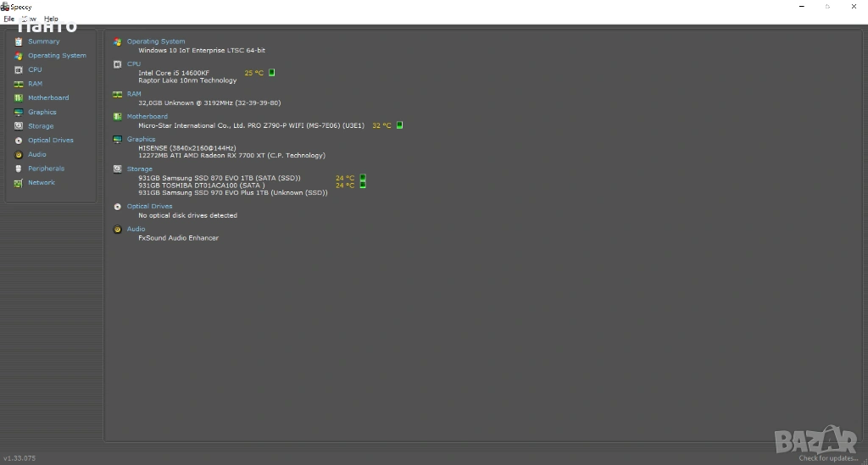The height and width of the screenshot is (465, 868).
Task: Click speaker icon beside Audio heading
Action: (x=117, y=230)
